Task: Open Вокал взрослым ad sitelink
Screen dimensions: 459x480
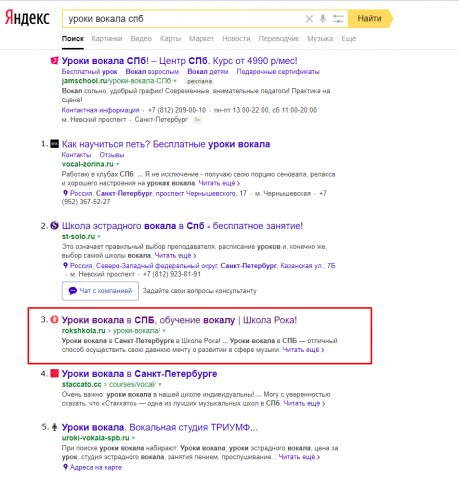Action: (x=152, y=72)
